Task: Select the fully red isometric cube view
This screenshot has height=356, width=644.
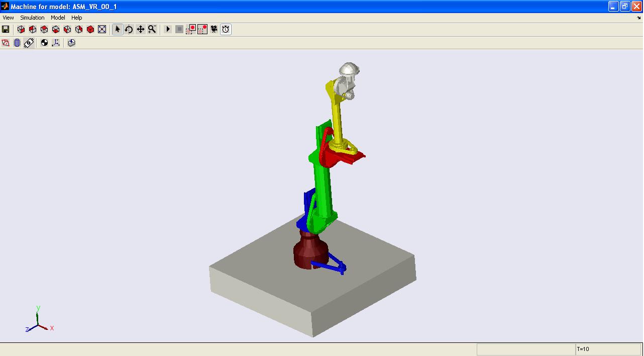Action: click(x=90, y=29)
